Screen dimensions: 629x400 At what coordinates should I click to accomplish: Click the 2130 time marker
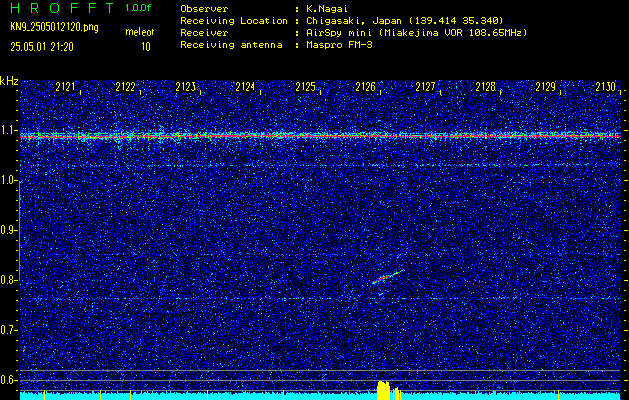(606, 87)
